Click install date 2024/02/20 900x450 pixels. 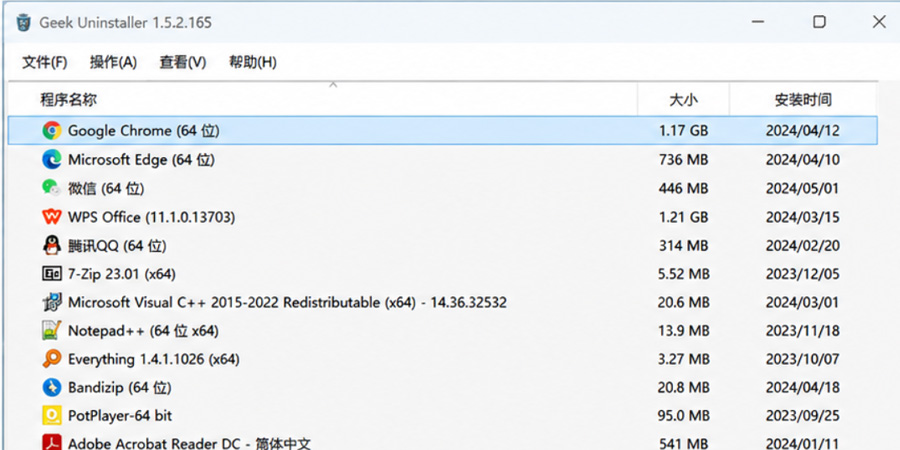(x=802, y=246)
